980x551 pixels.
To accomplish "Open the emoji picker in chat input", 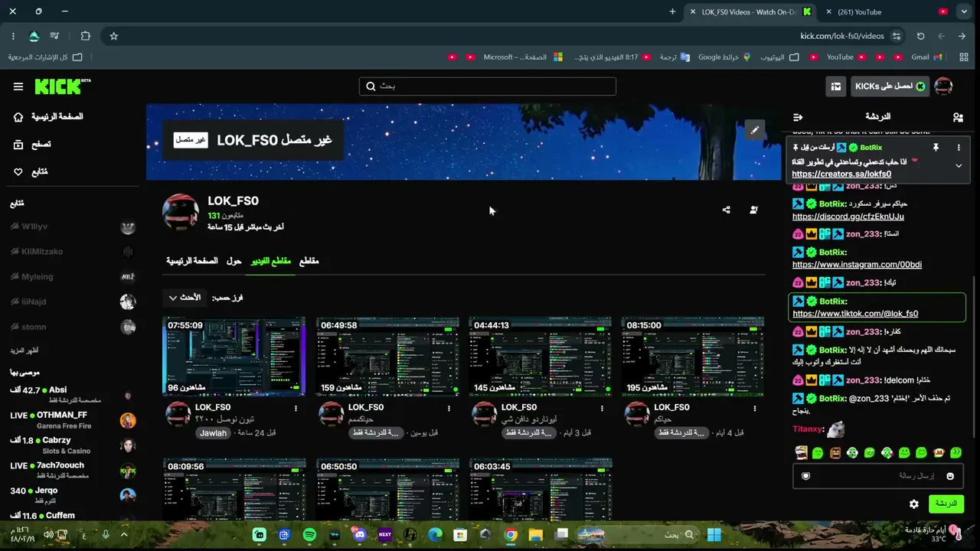I will point(950,476).
